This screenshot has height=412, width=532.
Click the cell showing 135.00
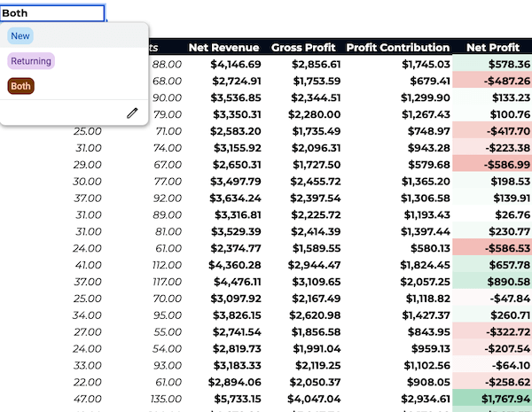164,400
